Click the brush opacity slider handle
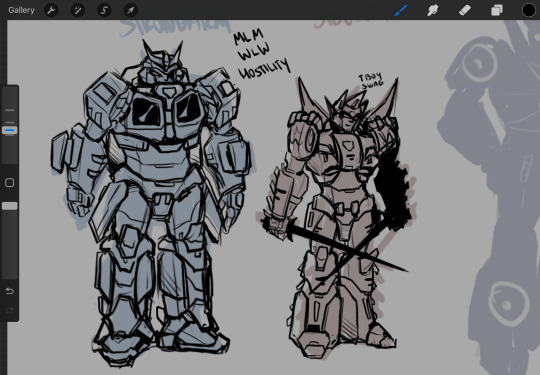Image resolution: width=540 pixels, height=375 pixels. (10, 206)
